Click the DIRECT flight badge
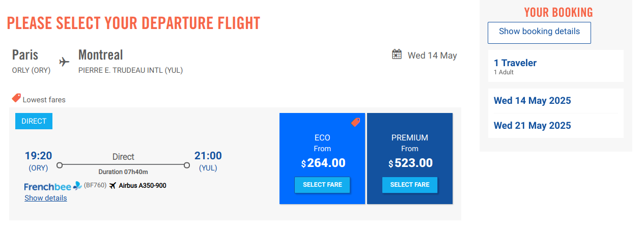 [x=34, y=121]
